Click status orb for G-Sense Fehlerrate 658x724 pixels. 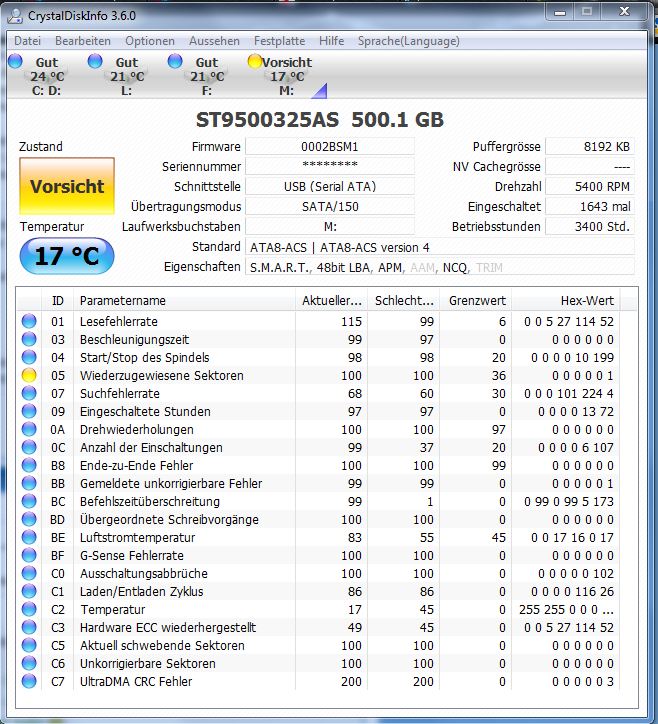click(29, 555)
